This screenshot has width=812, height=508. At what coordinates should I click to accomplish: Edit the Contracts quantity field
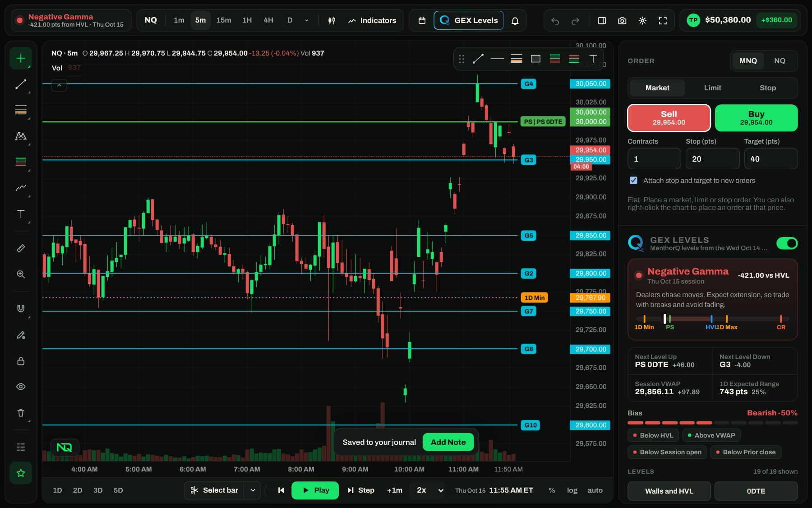(654, 159)
